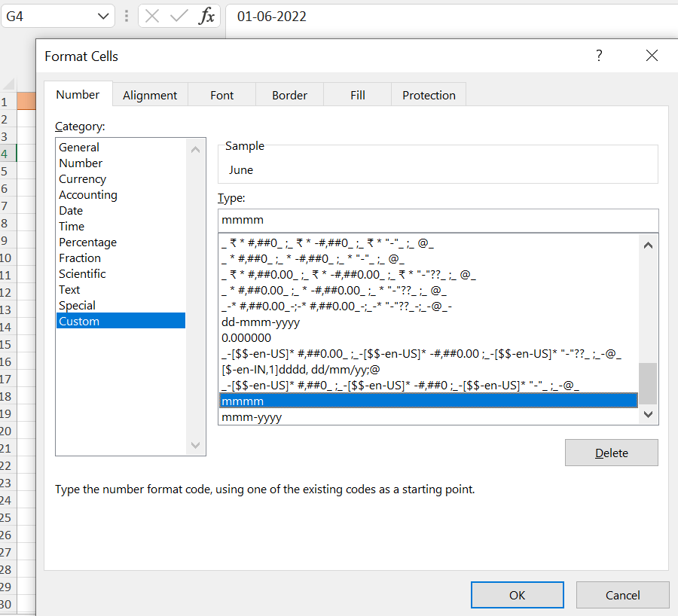678x616 pixels.
Task: Click the Category list scroll up arrow
Action: pos(195,150)
